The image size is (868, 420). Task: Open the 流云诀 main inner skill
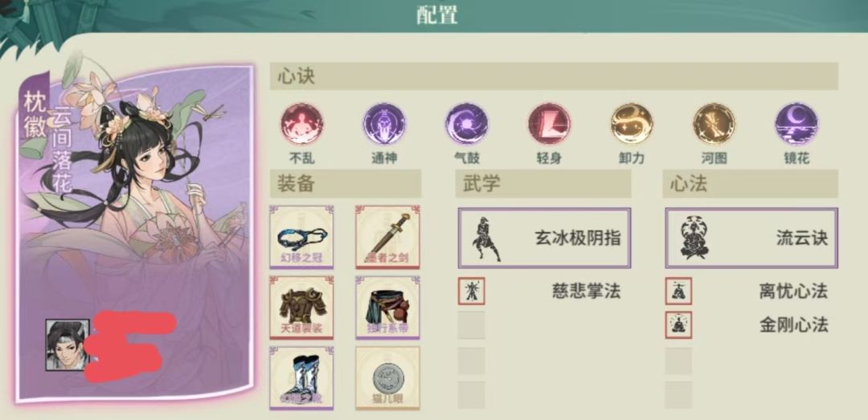(751, 238)
